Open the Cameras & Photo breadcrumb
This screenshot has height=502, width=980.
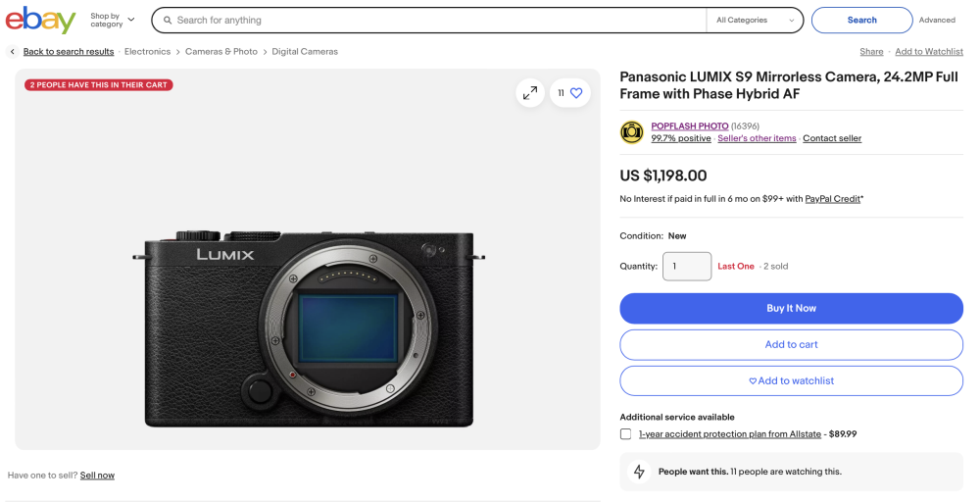(x=221, y=52)
